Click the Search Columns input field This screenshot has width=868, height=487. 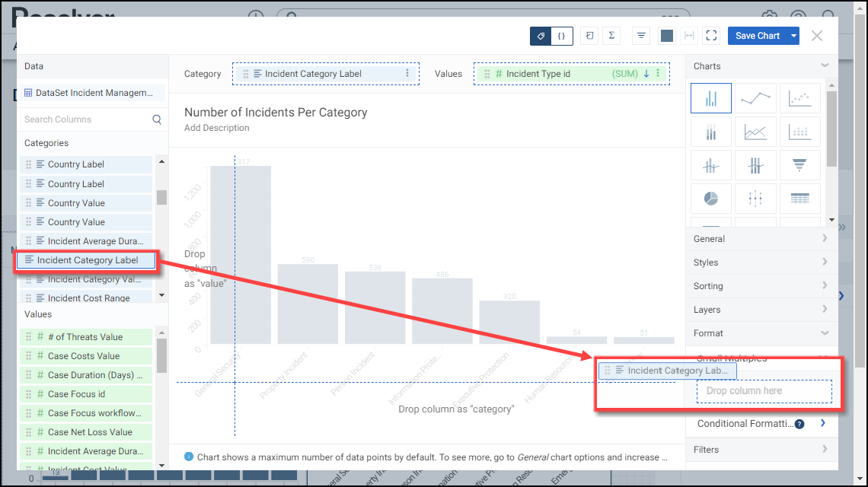(x=86, y=119)
